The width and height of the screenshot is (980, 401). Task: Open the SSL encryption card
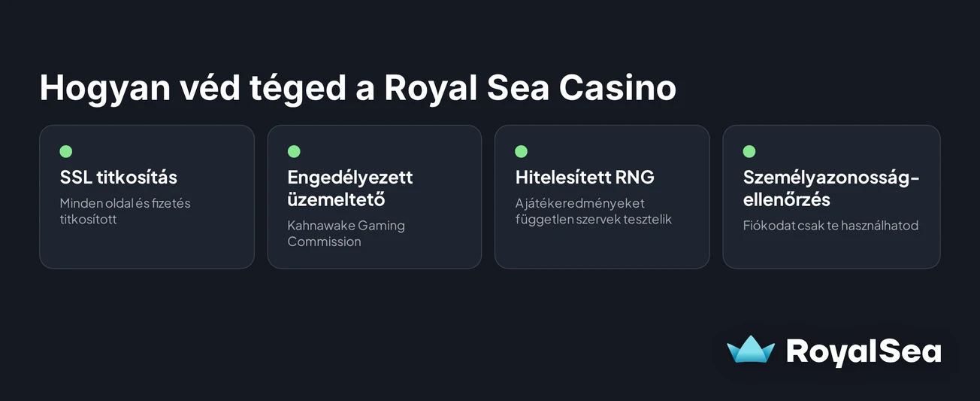tap(147, 197)
